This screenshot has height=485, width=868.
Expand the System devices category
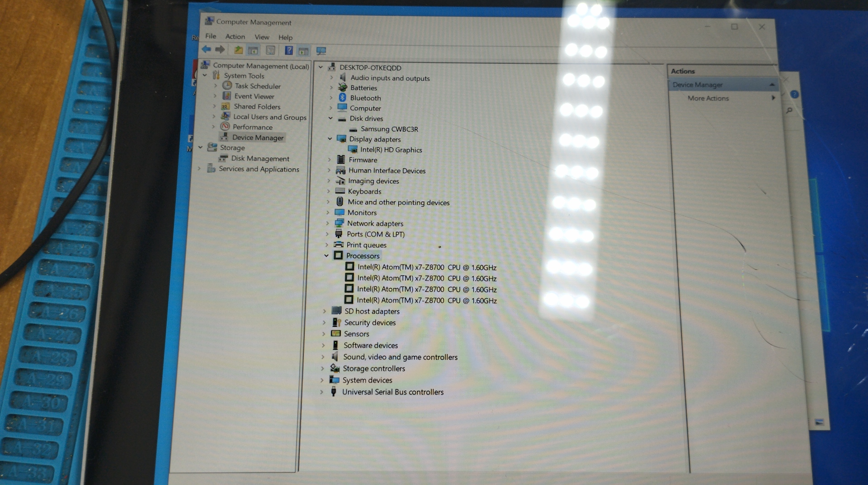322,380
